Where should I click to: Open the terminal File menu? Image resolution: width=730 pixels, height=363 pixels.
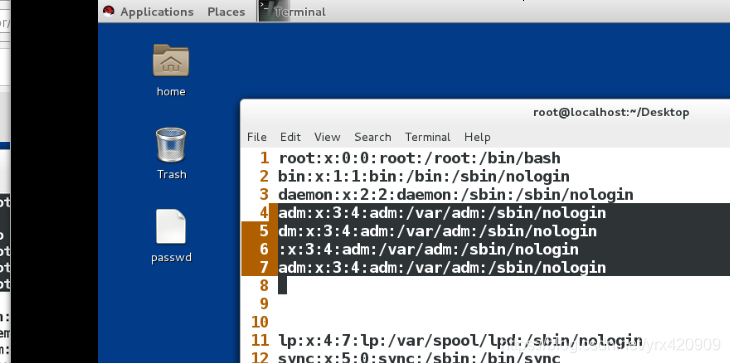click(x=257, y=137)
